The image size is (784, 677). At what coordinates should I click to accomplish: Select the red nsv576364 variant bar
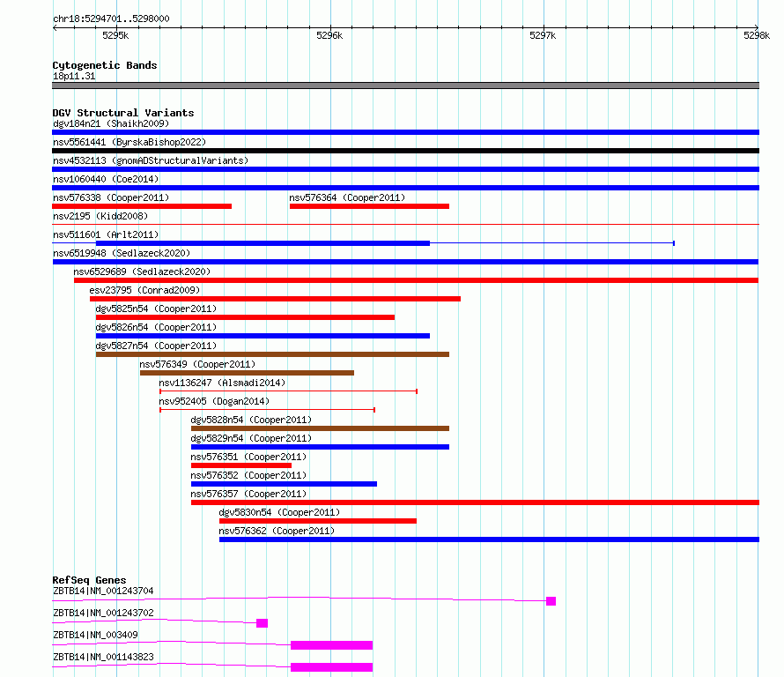pyautogui.click(x=369, y=206)
